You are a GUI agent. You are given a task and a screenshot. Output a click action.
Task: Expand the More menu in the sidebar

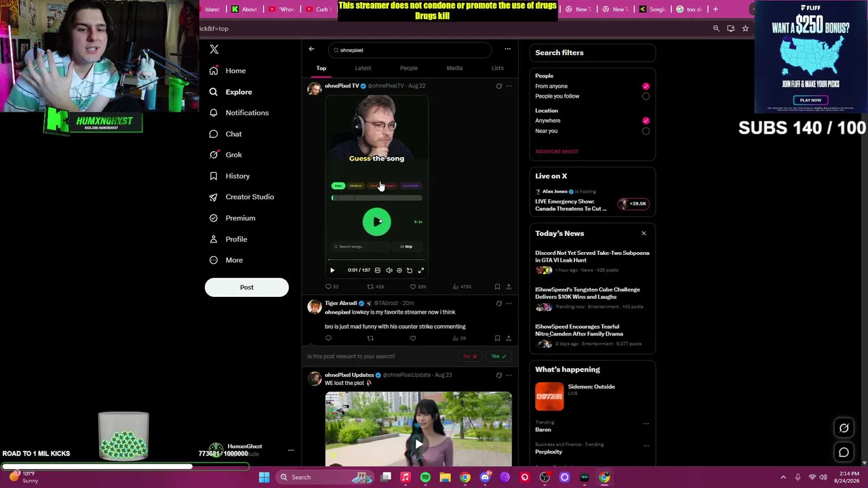(226, 260)
